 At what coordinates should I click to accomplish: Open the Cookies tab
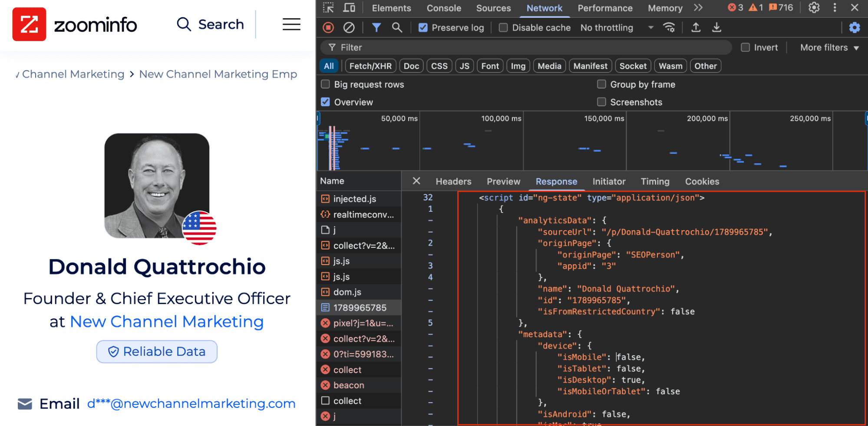(x=702, y=181)
